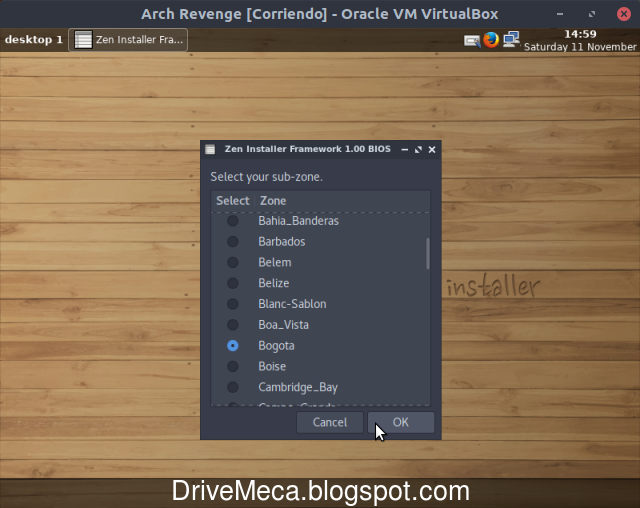Click the Zen Installer dialog title icon
640x508 pixels.
[210, 149]
